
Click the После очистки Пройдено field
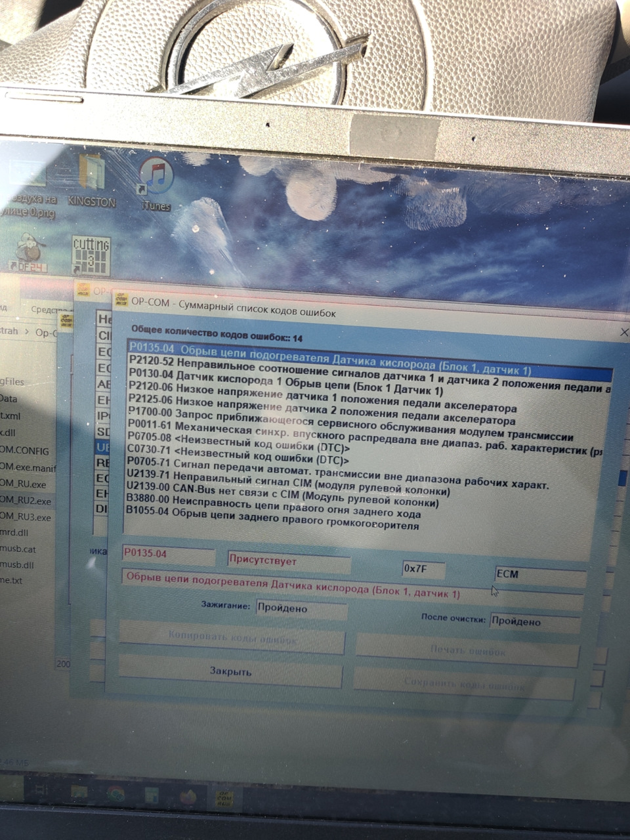click(x=535, y=623)
